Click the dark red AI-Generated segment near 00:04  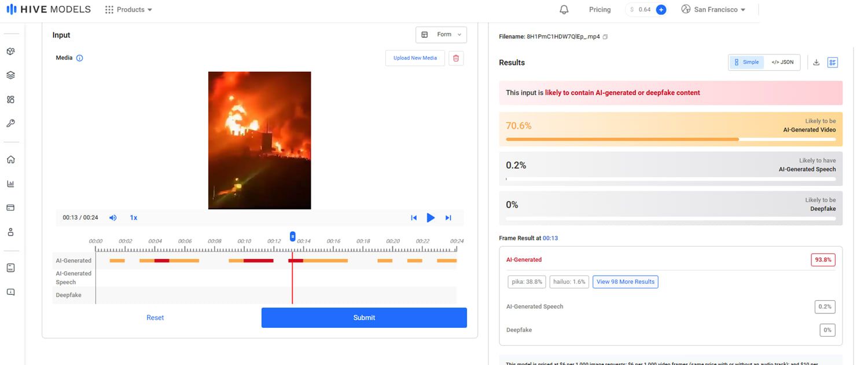click(x=162, y=261)
